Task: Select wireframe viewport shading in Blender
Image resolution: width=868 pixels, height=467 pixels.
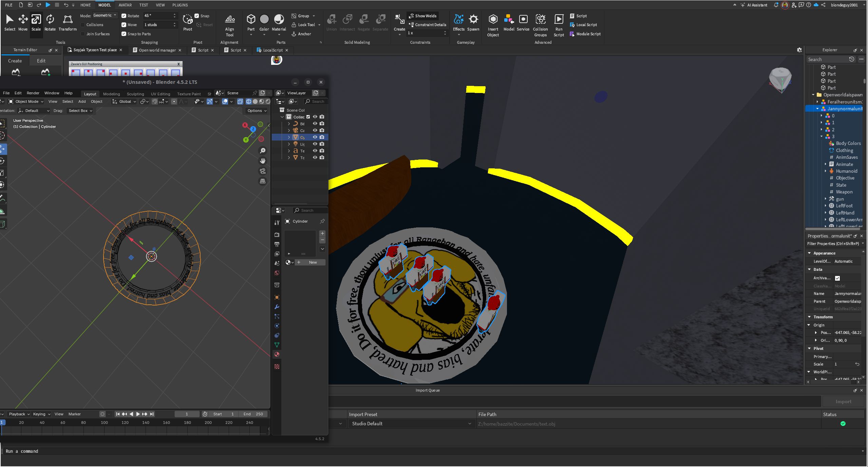Action: click(249, 101)
